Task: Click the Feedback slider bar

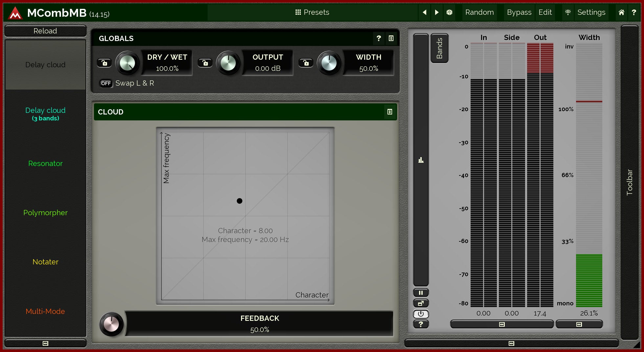Action: 259,324
